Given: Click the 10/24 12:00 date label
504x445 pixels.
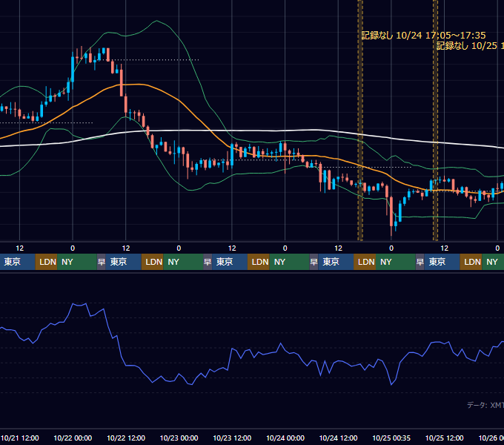Looking at the screenshot, I should coord(338,438).
